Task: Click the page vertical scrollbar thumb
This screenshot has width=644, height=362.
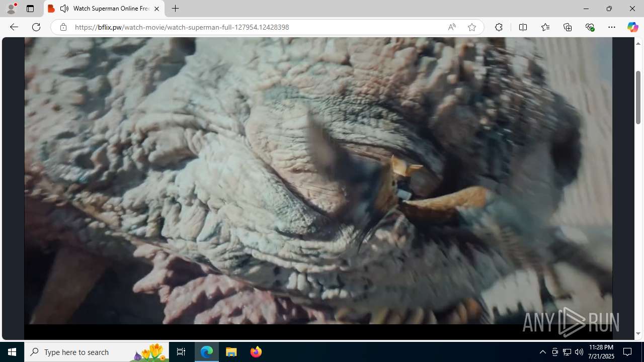Action: (638, 98)
